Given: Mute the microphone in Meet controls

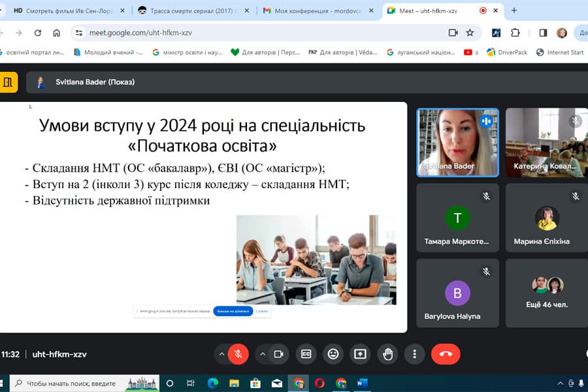Looking at the screenshot, I should pyautogui.click(x=237, y=354).
